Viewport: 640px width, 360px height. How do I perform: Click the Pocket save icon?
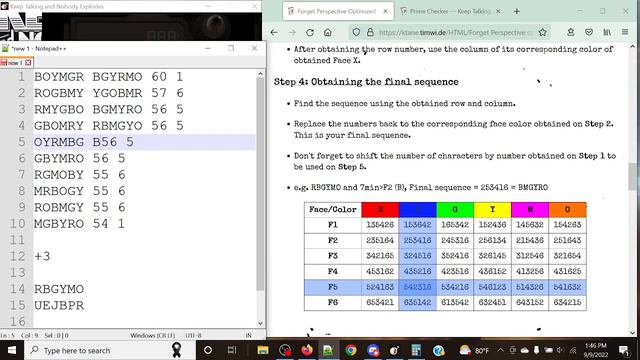589,32
